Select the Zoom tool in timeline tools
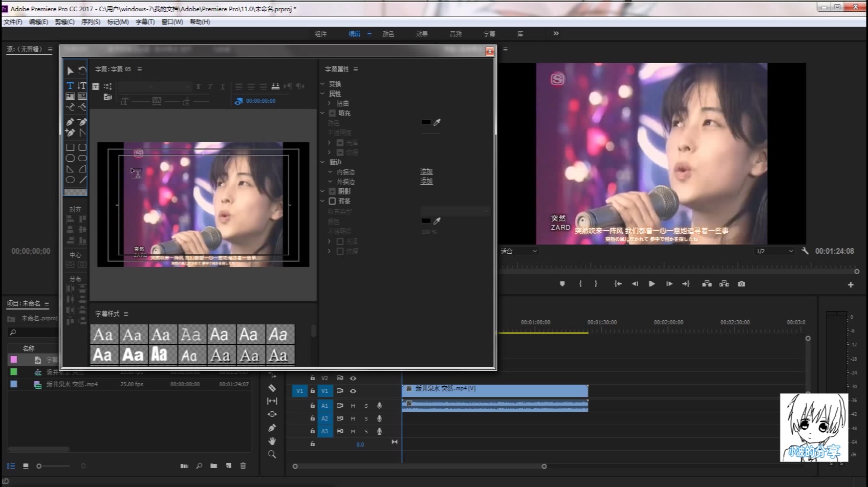Screen dimensions: 868x487 pyautogui.click(x=272, y=454)
